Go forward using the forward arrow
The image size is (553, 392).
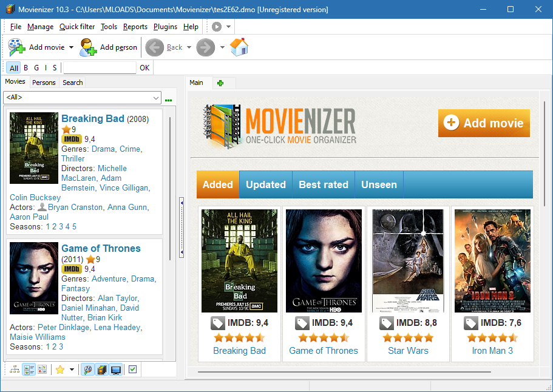pos(206,47)
